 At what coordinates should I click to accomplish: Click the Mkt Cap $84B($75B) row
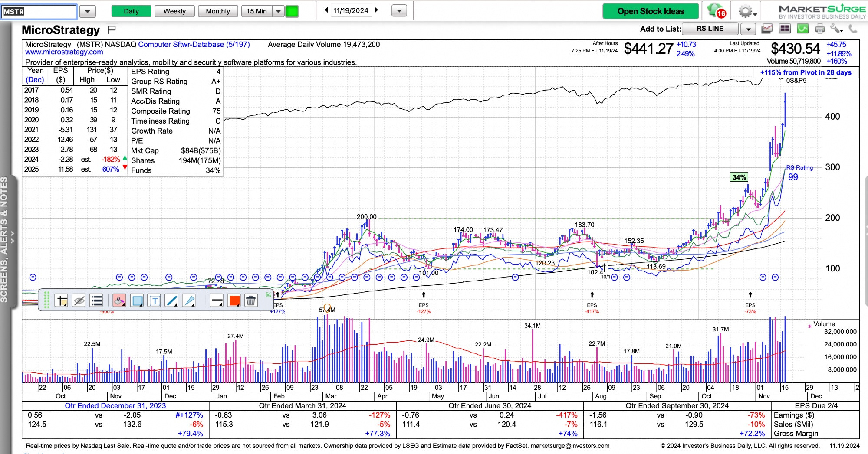(176, 150)
